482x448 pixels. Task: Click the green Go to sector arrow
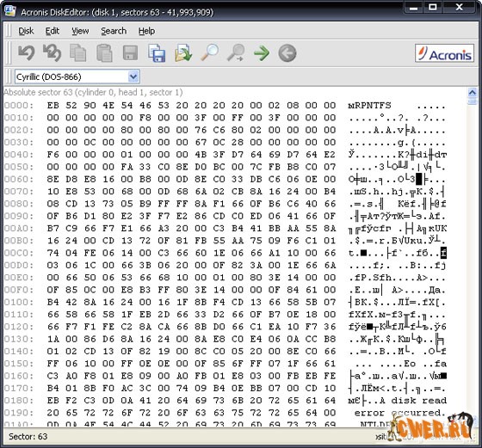[262, 53]
